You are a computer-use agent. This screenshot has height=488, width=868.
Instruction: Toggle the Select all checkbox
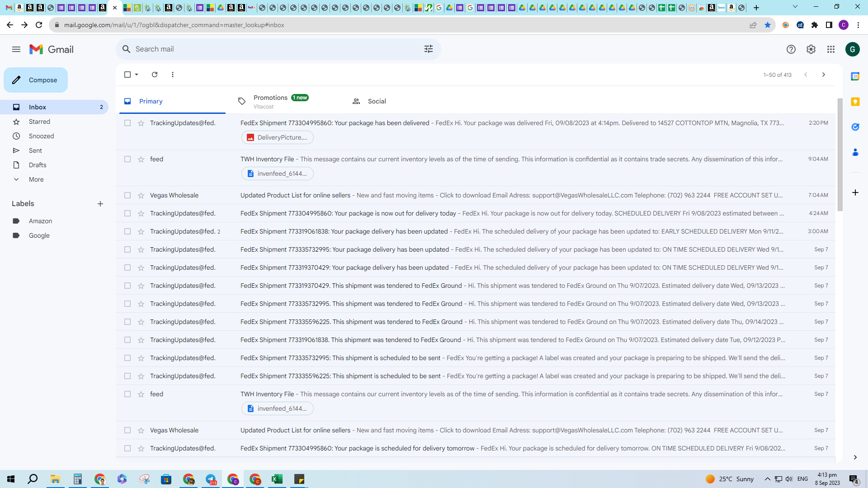127,75
